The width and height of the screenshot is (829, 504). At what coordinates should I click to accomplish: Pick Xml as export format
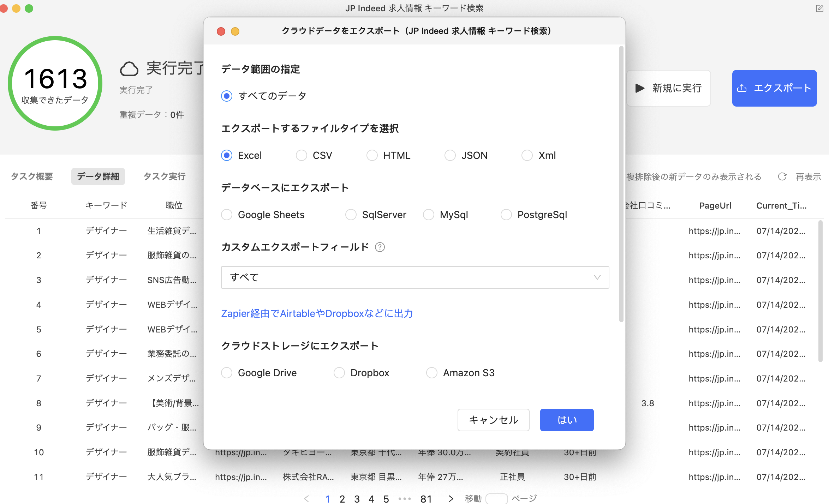click(527, 155)
